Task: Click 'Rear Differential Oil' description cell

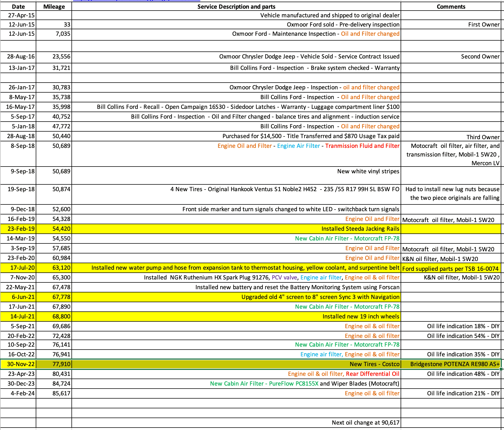Action: click(236, 374)
